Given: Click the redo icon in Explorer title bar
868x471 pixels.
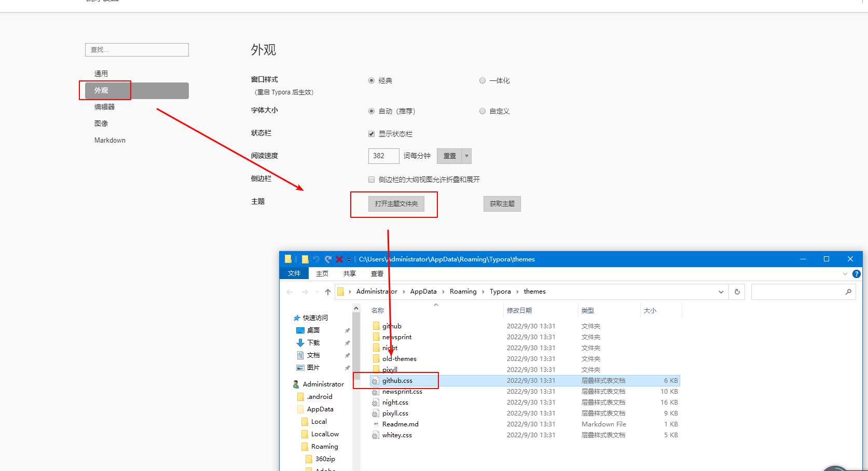Looking at the screenshot, I should click(328, 259).
